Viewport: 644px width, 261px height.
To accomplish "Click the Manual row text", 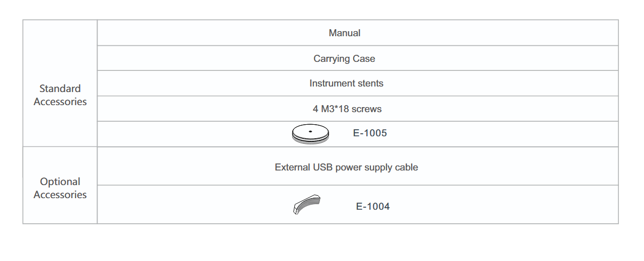I will [x=345, y=33].
